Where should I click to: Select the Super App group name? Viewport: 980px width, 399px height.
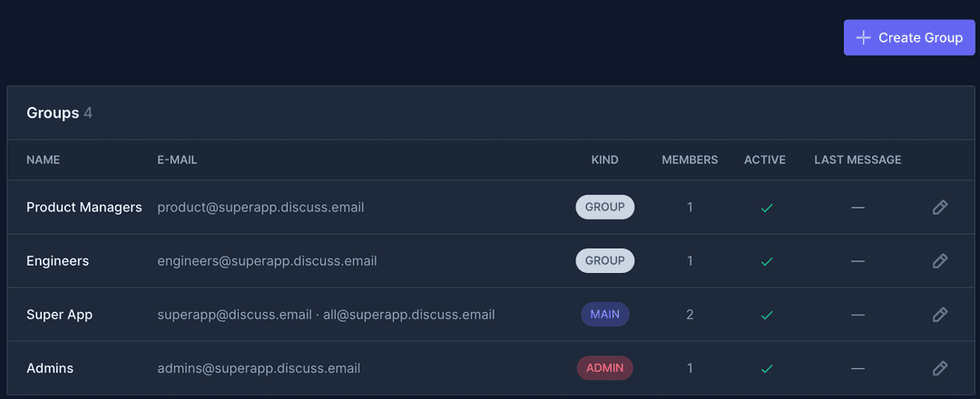60,315
